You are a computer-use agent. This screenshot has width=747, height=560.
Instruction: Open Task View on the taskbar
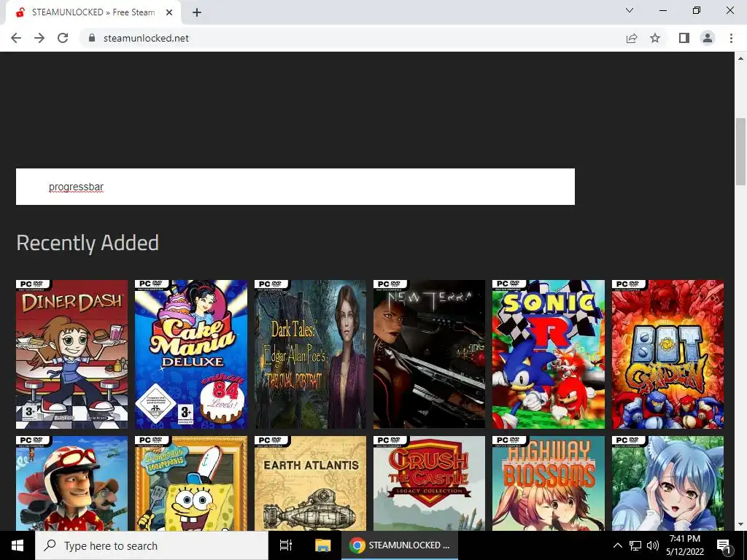(x=286, y=545)
